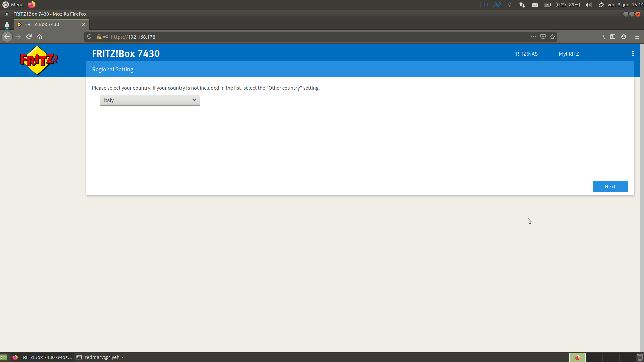Open FRITZ!NAS from the header
Viewport: 644px width, 362px height.
(x=525, y=54)
